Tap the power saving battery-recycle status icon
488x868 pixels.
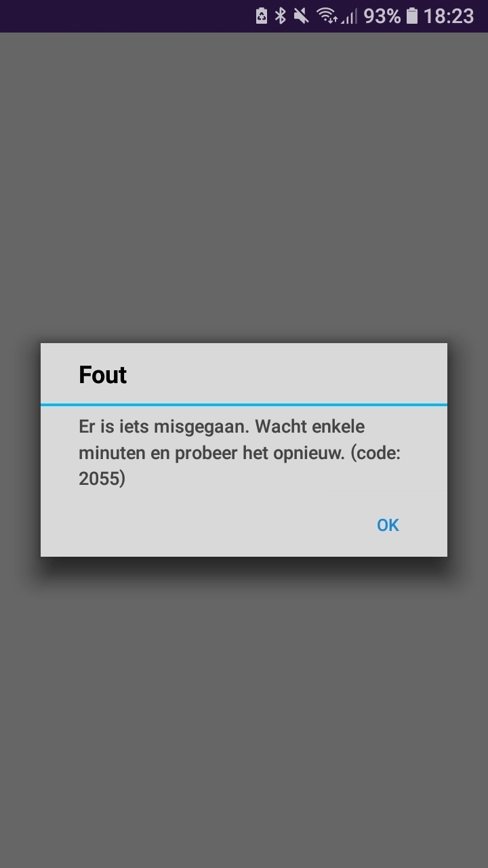pos(262,16)
